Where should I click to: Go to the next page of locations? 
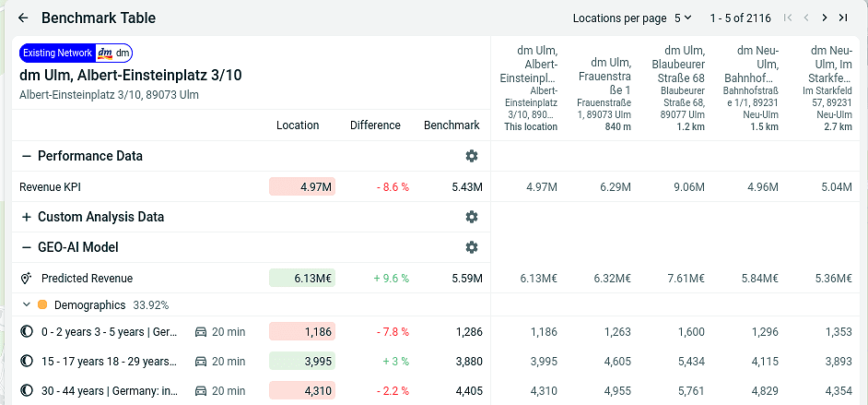pos(825,18)
